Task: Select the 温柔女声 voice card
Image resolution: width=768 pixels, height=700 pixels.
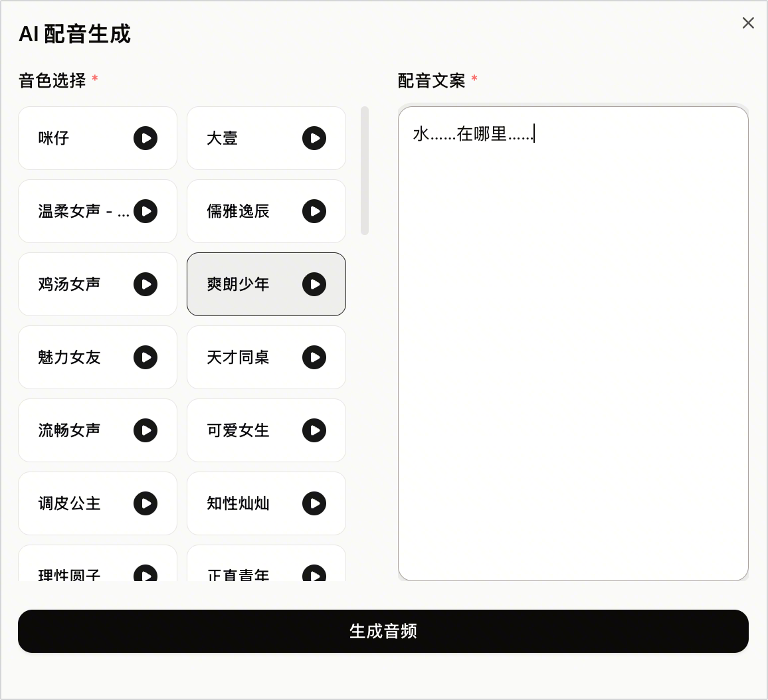Action: click(x=98, y=211)
